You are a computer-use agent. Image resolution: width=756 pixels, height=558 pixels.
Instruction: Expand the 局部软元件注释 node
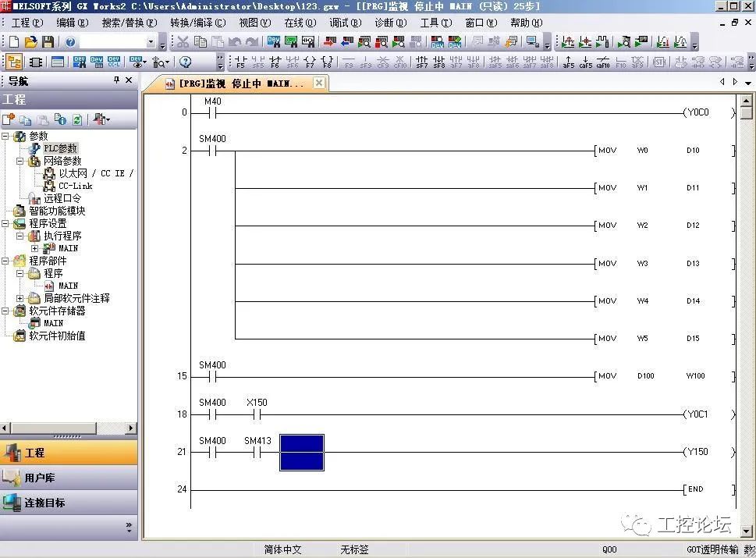tap(20, 299)
